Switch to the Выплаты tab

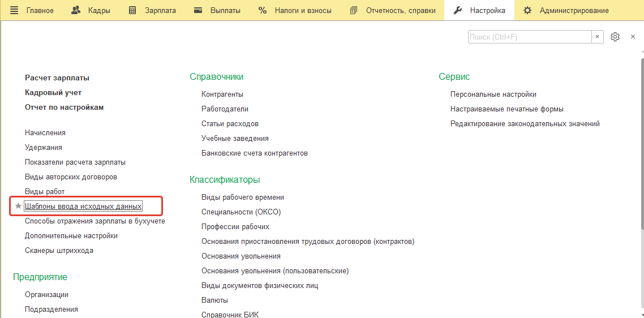pyautogui.click(x=225, y=10)
